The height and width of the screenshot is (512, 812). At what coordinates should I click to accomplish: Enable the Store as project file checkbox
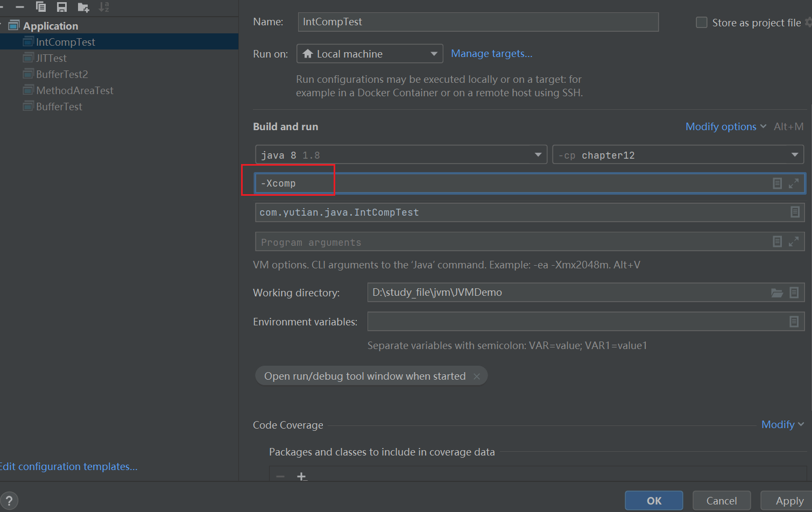point(702,23)
